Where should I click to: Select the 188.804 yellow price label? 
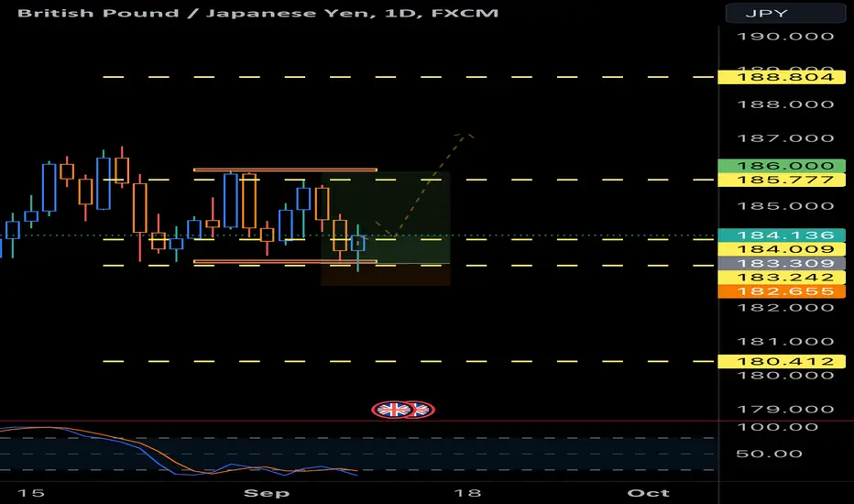pyautogui.click(x=782, y=77)
